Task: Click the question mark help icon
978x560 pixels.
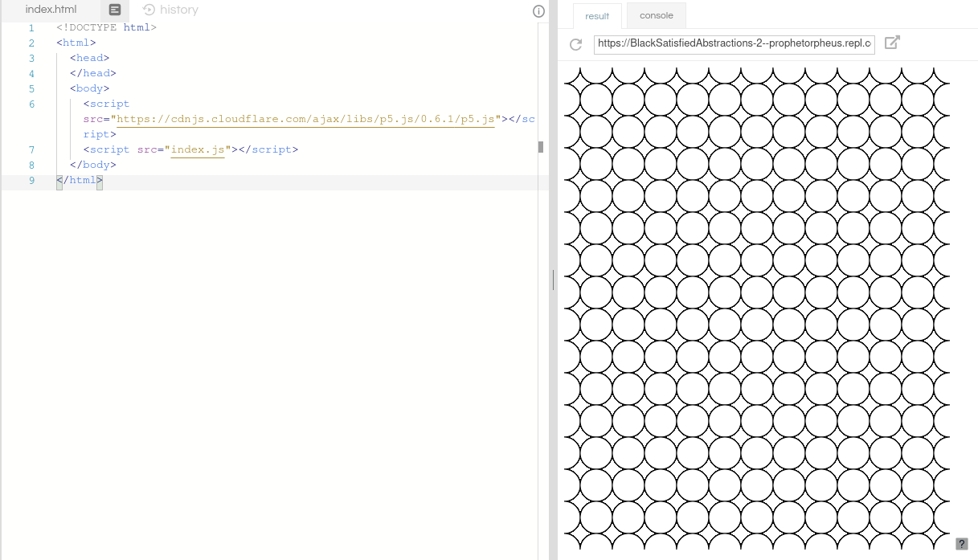Action: (x=962, y=544)
